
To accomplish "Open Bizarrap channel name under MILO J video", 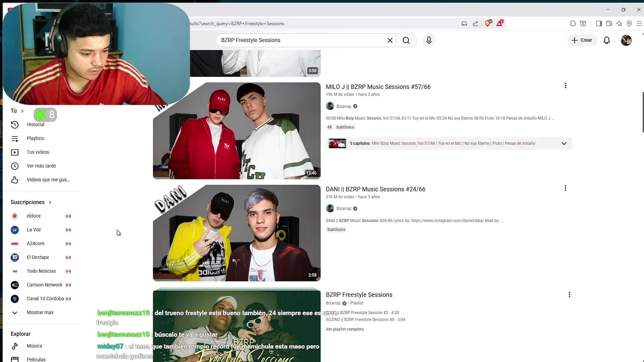I will click(344, 107).
